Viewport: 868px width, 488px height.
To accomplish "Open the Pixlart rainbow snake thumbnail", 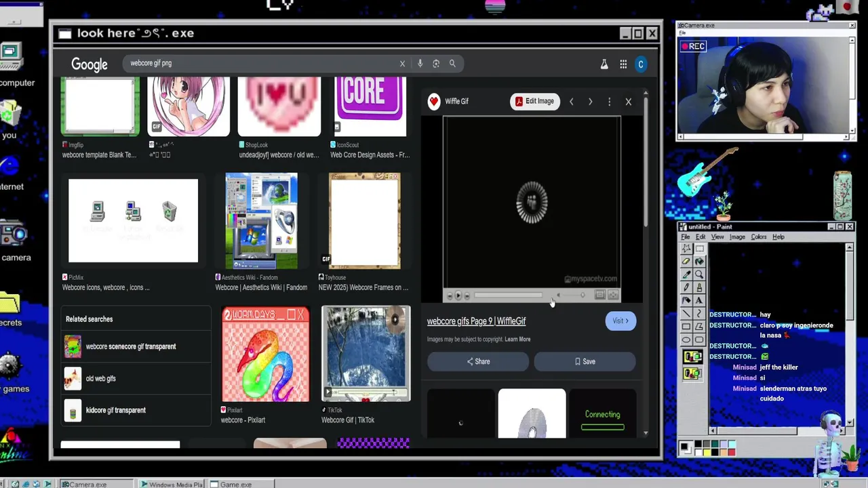I will (x=266, y=354).
